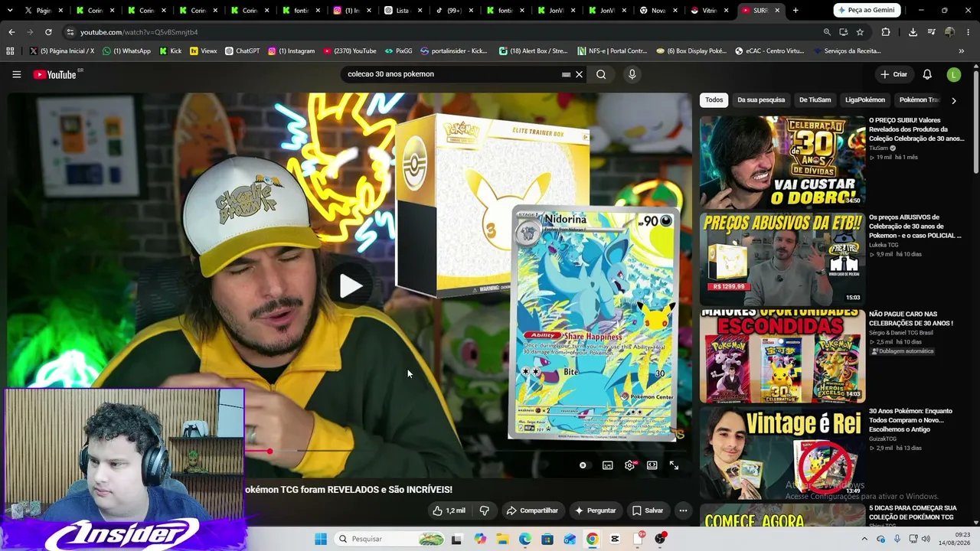Select the De TiuSam filter chip

point(815,100)
